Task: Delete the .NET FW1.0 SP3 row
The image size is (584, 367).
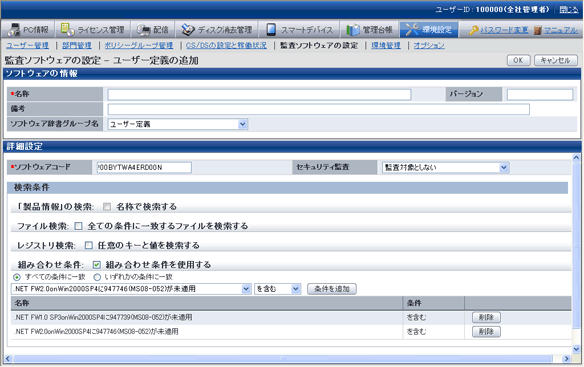Action: [486, 317]
